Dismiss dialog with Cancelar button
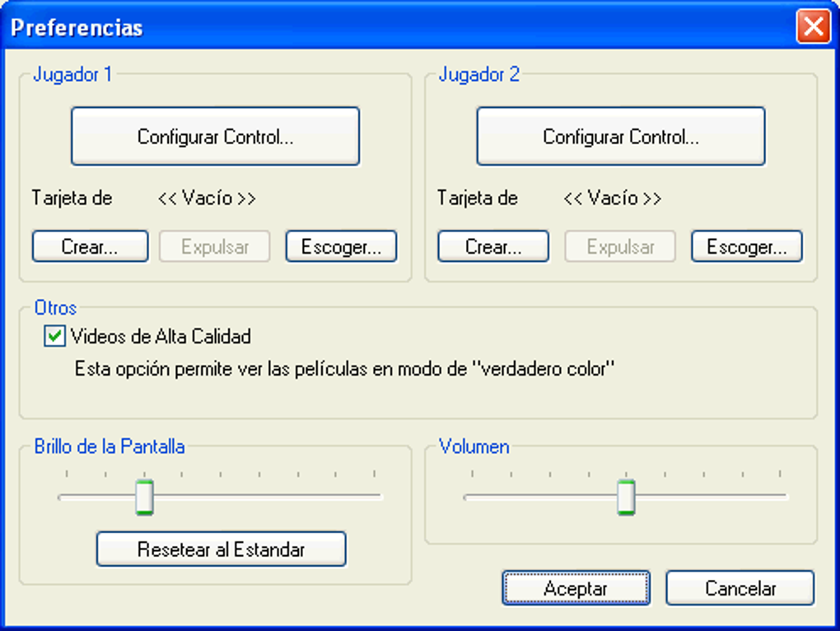This screenshot has height=631, width=840. coord(740,589)
